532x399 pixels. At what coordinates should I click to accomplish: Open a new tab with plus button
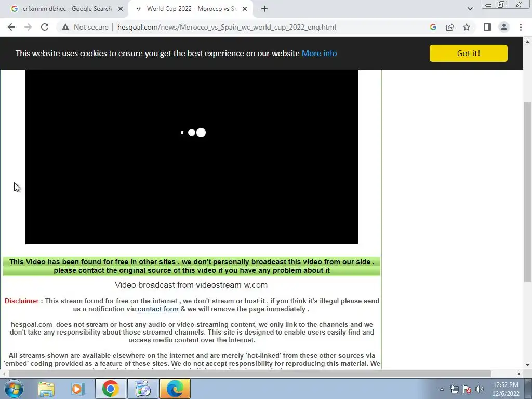click(264, 9)
